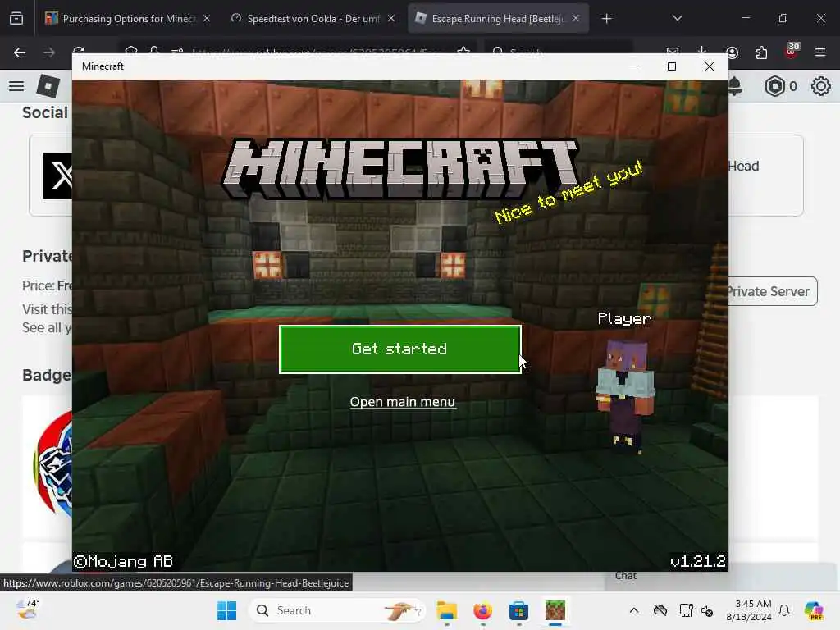This screenshot has width=840, height=630.
Task: Select the Player character skin in Minecraft
Action: (x=625, y=396)
